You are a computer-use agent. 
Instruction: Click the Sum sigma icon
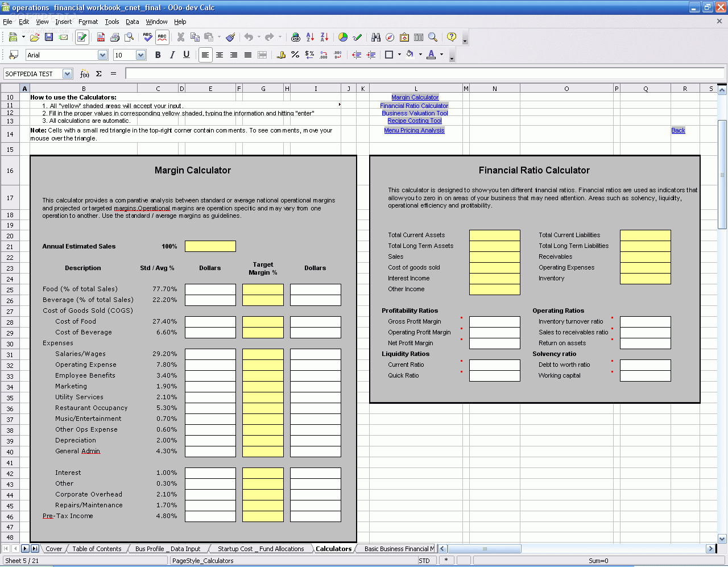[99, 73]
